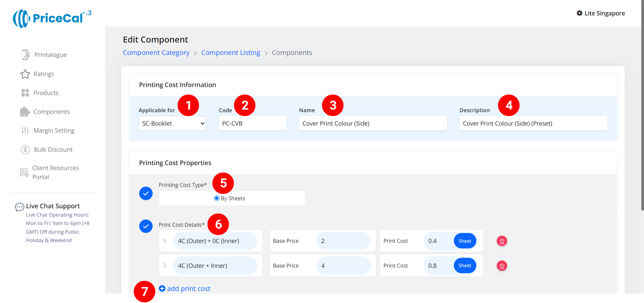
Task: Delete the 4C (Outer + Inner) row
Action: pyautogui.click(x=502, y=266)
